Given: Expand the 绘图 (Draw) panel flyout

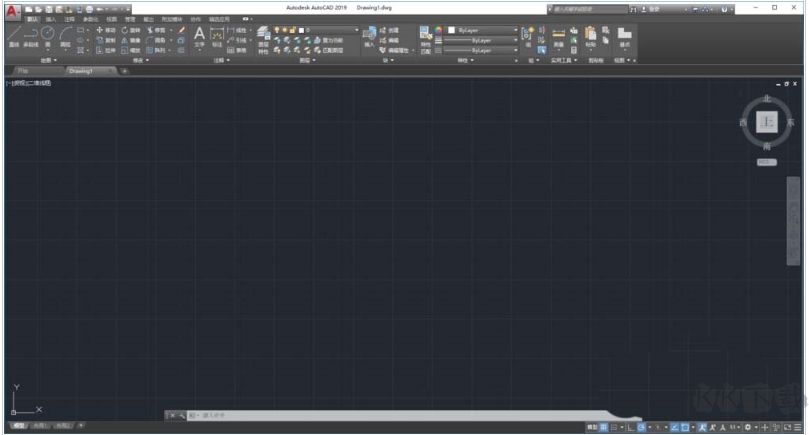Looking at the screenshot, I should coord(49,60).
